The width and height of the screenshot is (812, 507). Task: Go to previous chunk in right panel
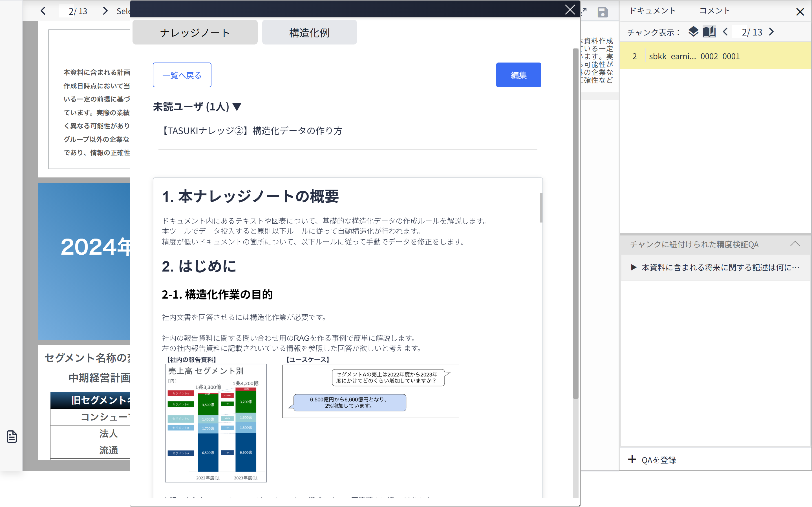pyautogui.click(x=725, y=32)
